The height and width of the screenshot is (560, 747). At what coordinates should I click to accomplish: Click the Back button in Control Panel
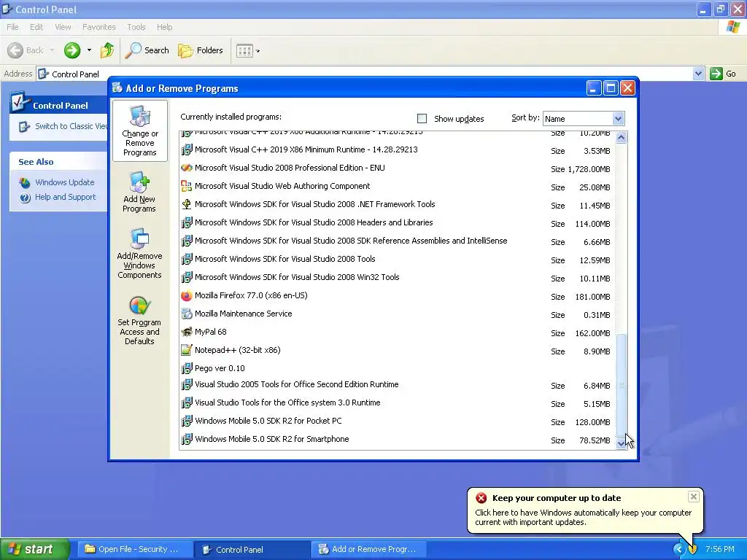[26, 50]
